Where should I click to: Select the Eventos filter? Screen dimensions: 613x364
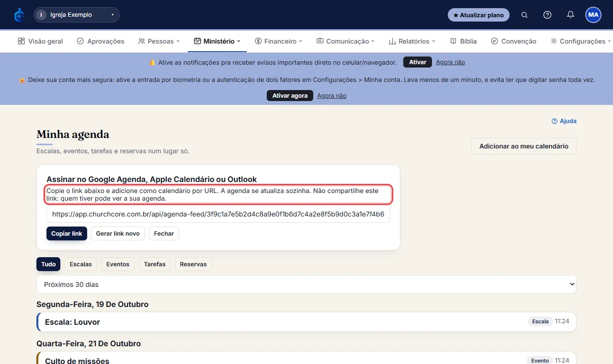pyautogui.click(x=118, y=264)
